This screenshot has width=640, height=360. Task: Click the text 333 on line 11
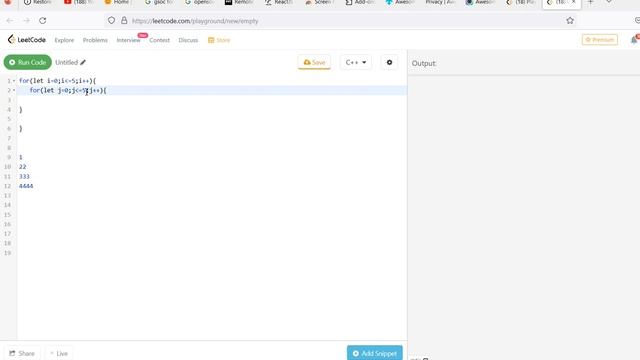(x=24, y=176)
